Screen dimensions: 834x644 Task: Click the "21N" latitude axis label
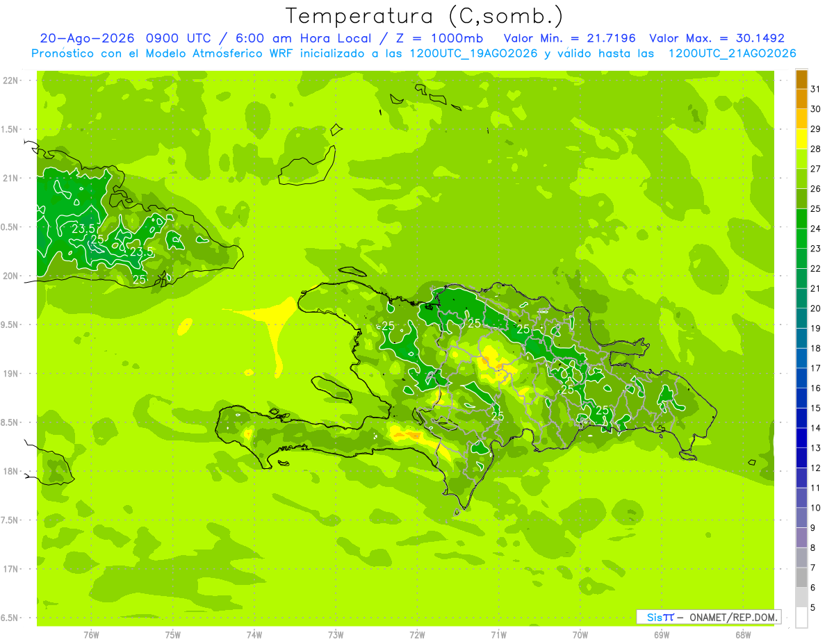pos(12,178)
